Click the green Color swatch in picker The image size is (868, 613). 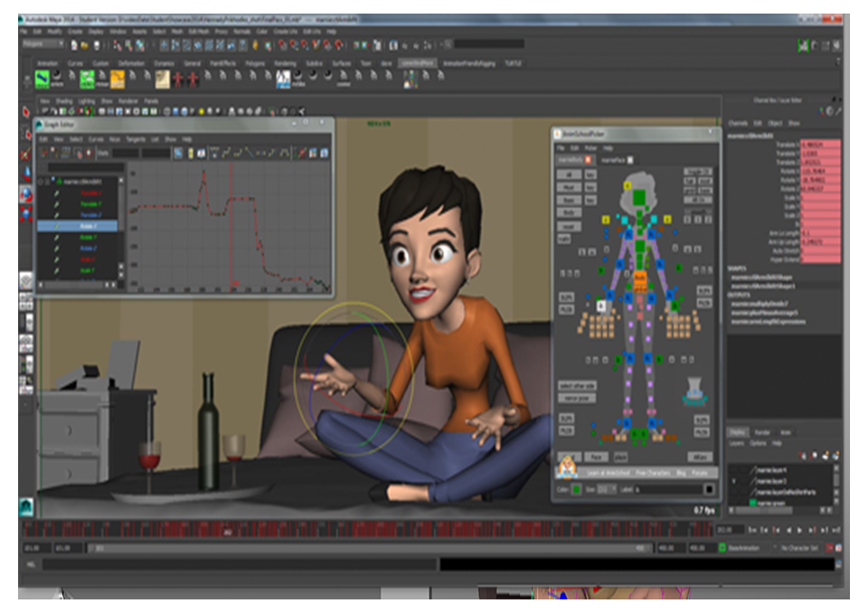577,489
